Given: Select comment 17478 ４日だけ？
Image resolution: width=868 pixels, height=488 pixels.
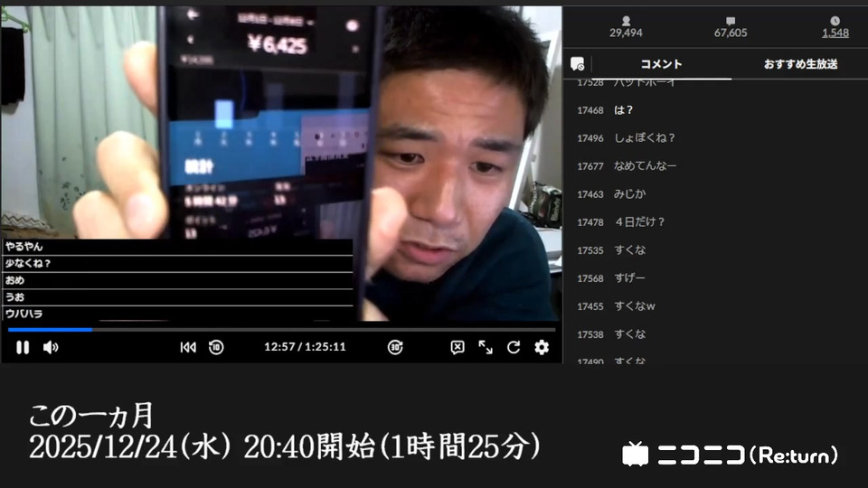Looking at the screenshot, I should tap(715, 222).
